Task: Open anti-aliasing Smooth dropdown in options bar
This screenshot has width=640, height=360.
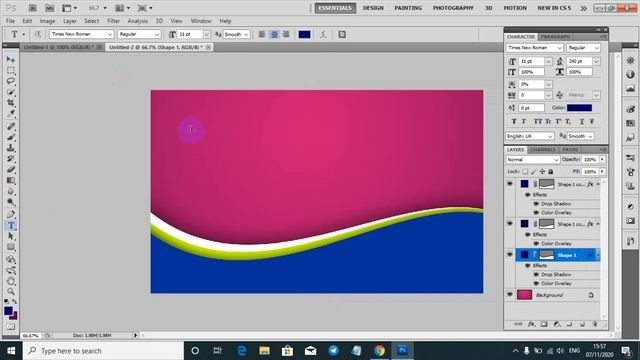Action: pyautogui.click(x=247, y=34)
